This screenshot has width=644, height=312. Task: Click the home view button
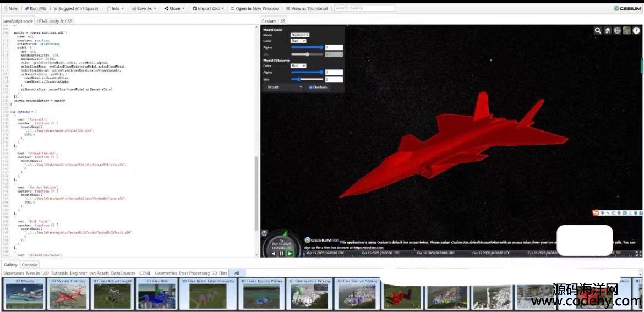tap(608, 31)
